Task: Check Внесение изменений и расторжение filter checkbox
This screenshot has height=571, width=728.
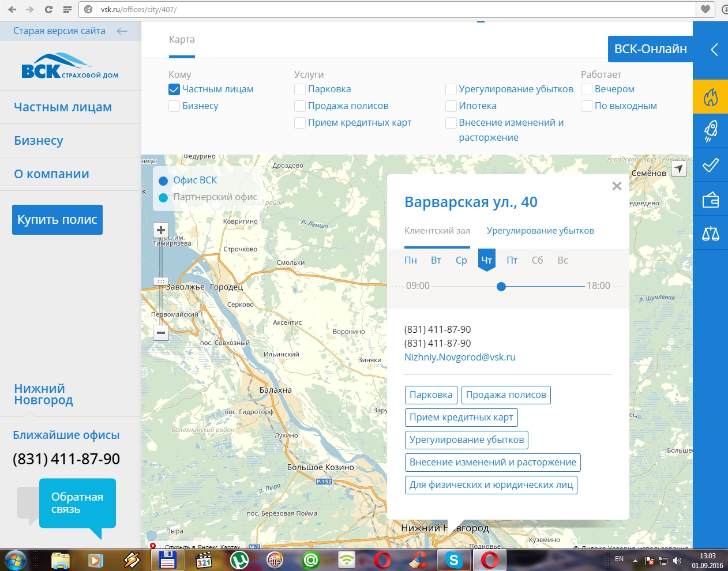Action: 451,123
